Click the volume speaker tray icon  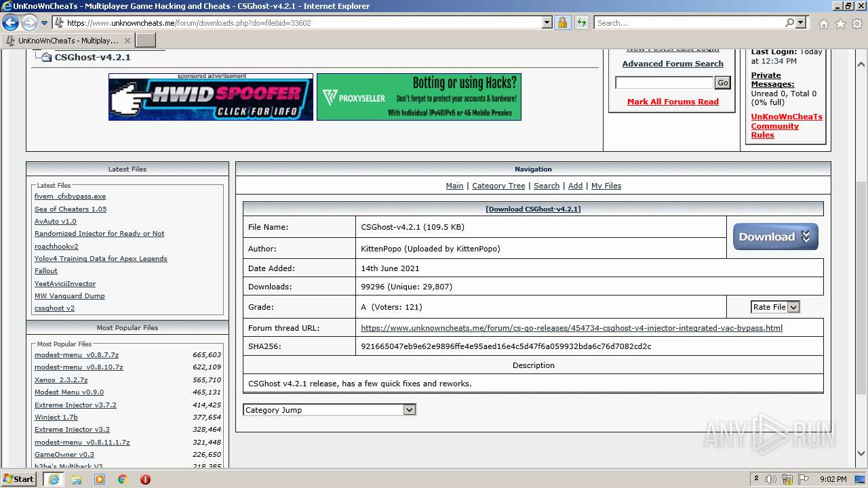pyautogui.click(x=771, y=479)
